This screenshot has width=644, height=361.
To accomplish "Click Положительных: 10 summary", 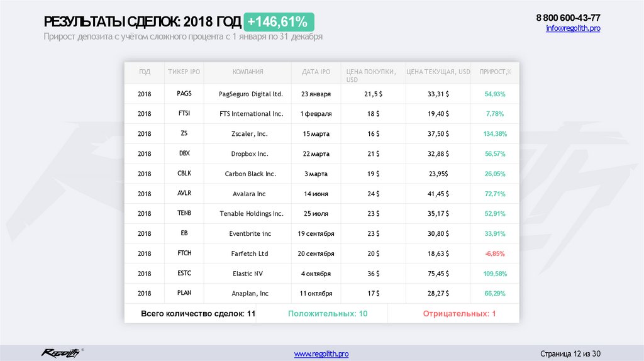I will point(328,314).
